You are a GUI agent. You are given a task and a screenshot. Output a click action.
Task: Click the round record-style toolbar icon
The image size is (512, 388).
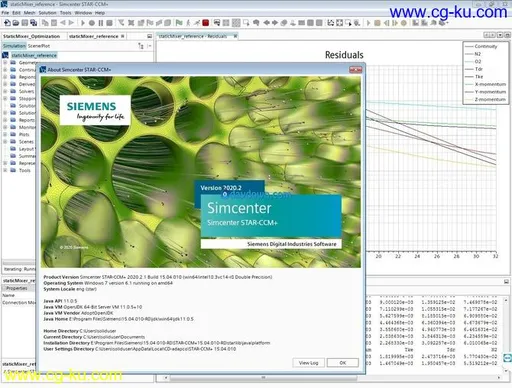point(91,23)
